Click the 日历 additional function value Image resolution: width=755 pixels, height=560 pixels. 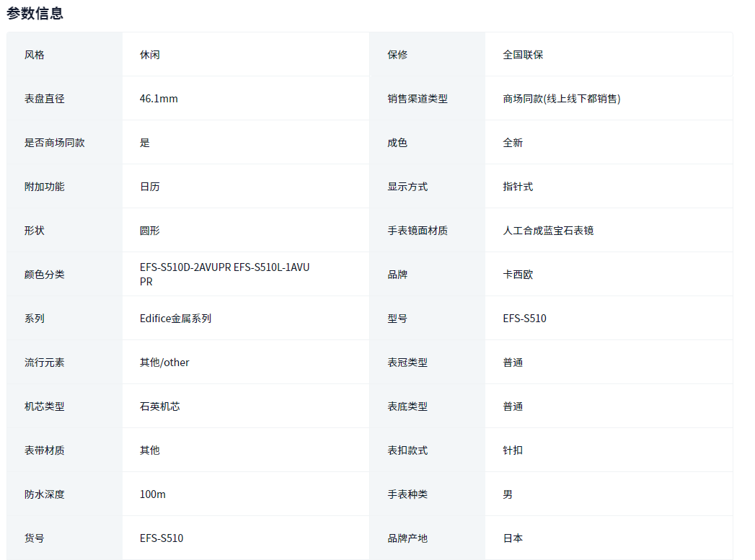[x=150, y=187]
